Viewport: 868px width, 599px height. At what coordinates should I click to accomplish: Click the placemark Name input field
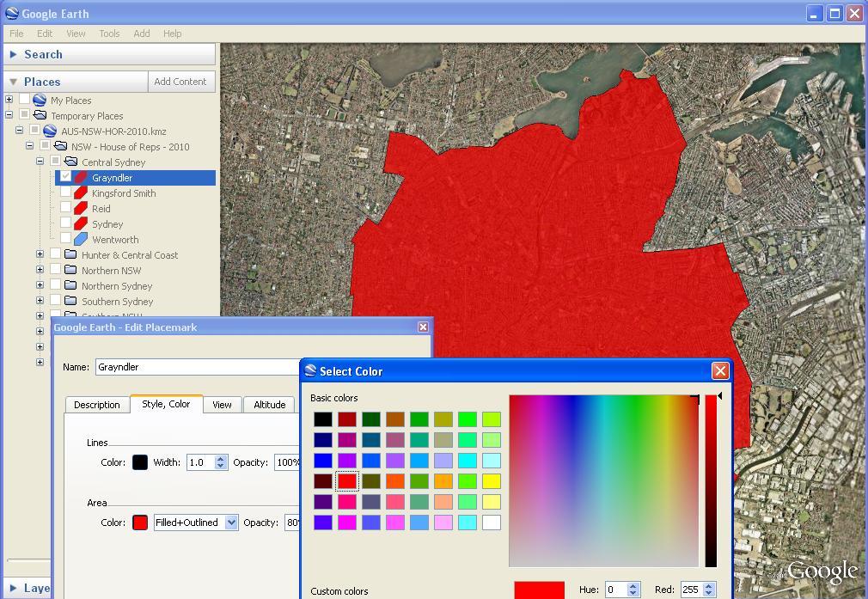coord(198,367)
